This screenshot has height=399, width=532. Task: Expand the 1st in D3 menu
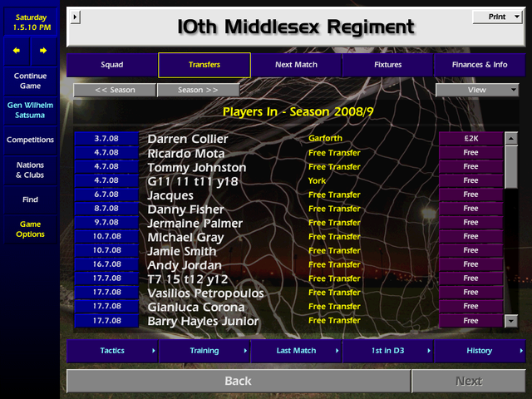[x=388, y=351]
